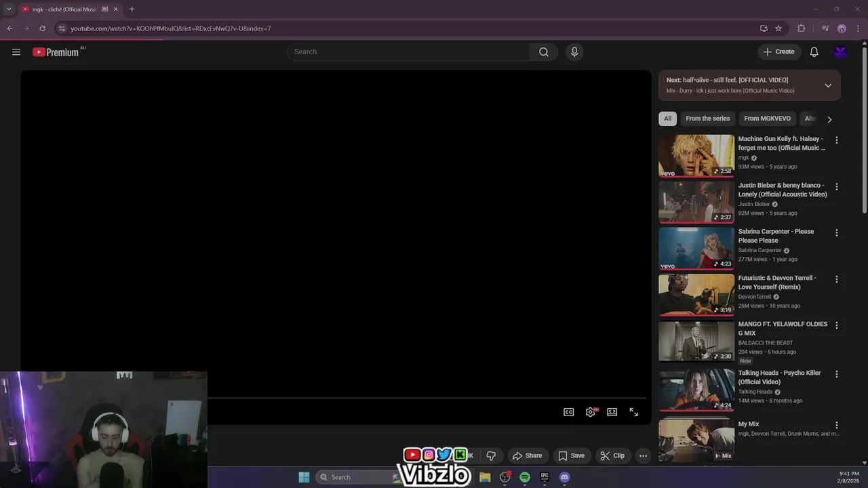Create a Clip of the video
Image resolution: width=868 pixels, height=488 pixels.
tap(612, 455)
